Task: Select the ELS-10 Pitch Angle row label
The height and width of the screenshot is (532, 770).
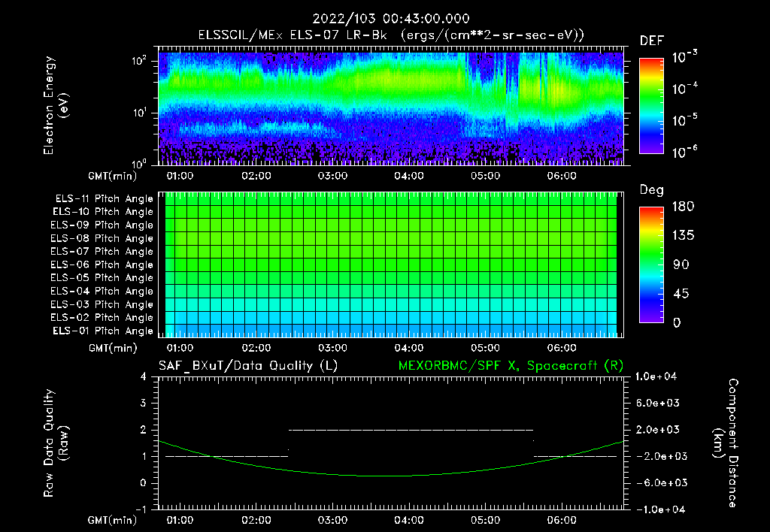Action: (103, 212)
